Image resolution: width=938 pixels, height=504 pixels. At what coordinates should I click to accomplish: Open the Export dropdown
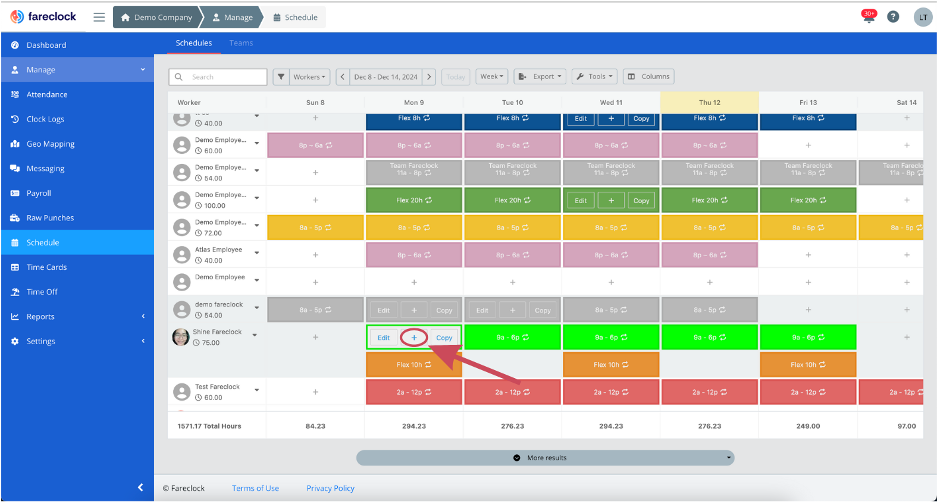[x=540, y=77]
